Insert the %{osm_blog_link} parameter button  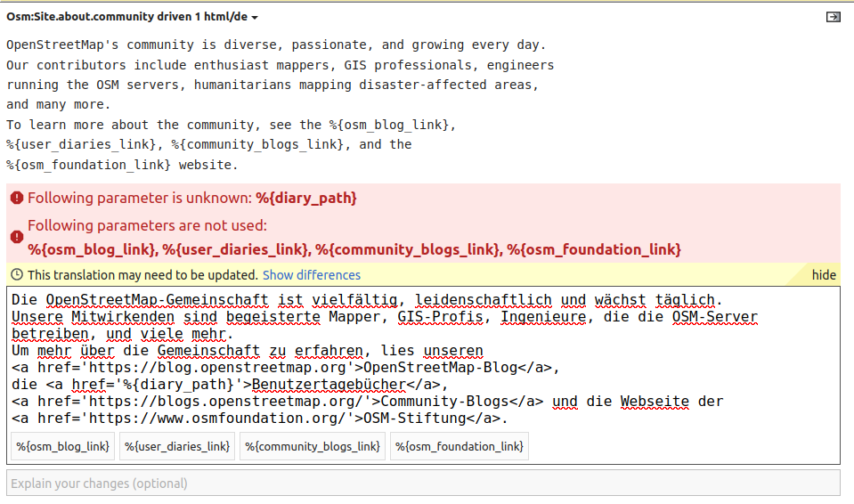[62, 446]
